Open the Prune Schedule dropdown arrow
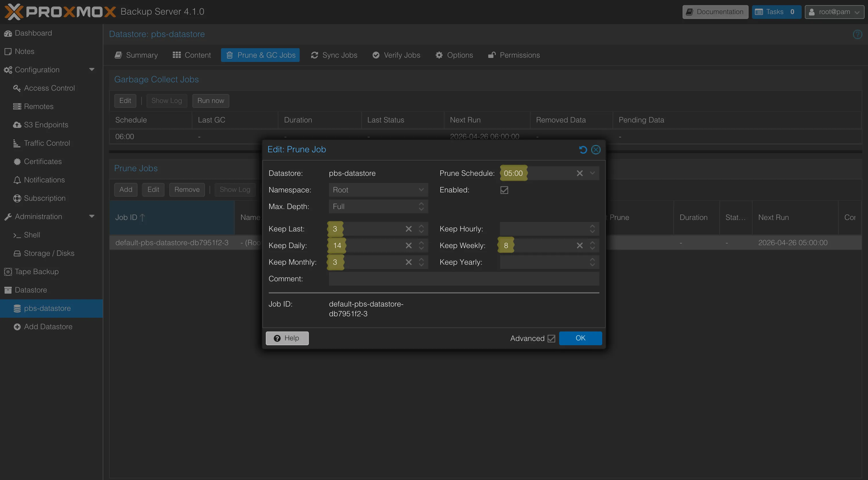The height and width of the screenshot is (480, 868). pyautogui.click(x=592, y=173)
